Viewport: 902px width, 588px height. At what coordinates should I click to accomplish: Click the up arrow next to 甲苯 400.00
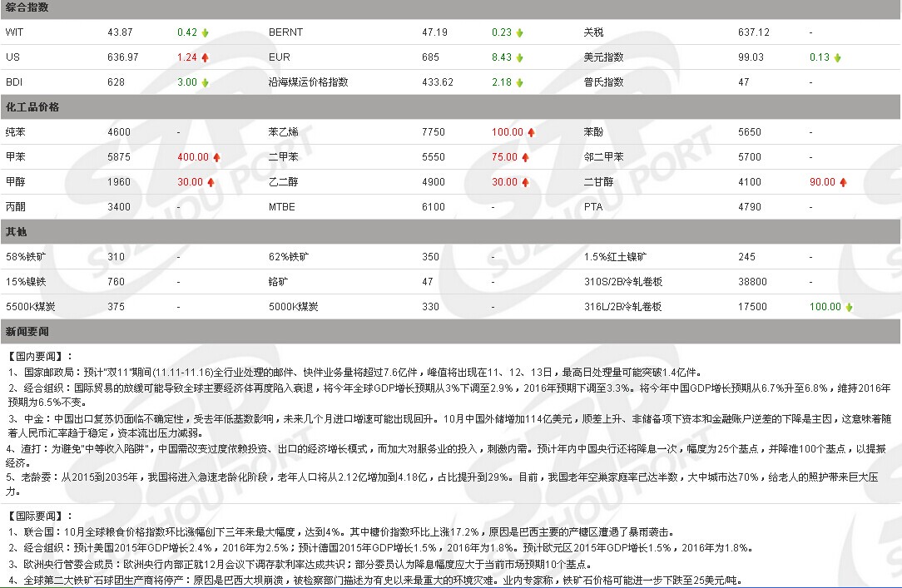click(216, 157)
